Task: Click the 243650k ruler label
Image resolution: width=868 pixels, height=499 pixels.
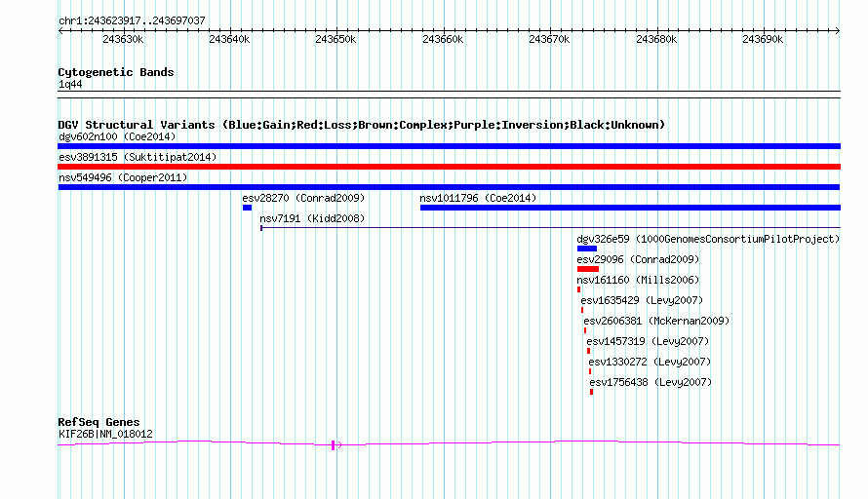Action: pyautogui.click(x=335, y=39)
